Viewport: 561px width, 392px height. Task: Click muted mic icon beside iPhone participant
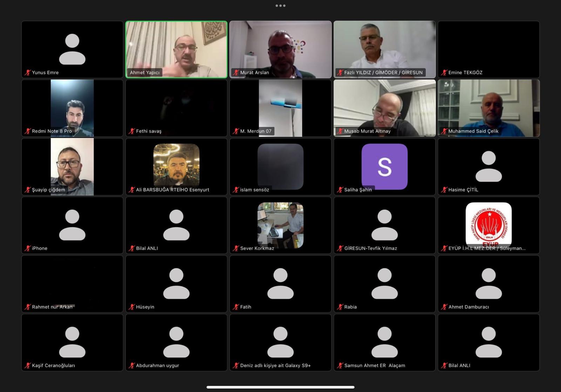[28, 248]
